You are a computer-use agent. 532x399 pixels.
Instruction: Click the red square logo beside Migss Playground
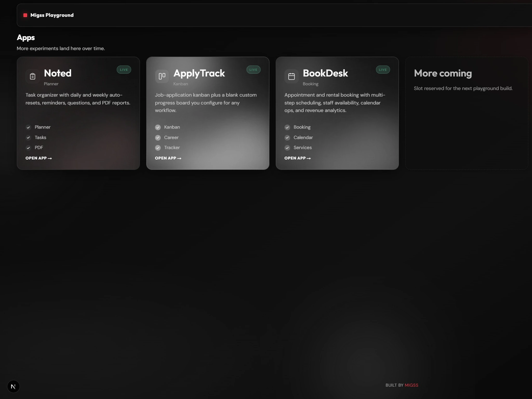[25, 15]
